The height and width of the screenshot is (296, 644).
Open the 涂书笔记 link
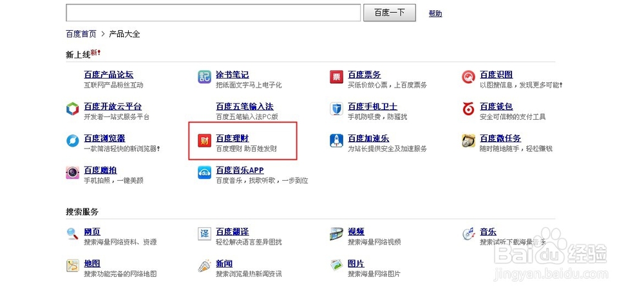click(232, 75)
